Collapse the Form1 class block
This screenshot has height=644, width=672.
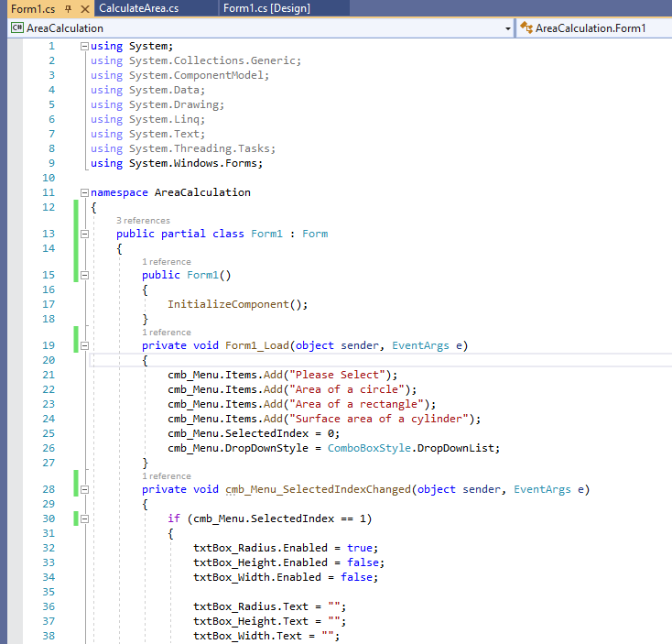pyautogui.click(x=84, y=235)
